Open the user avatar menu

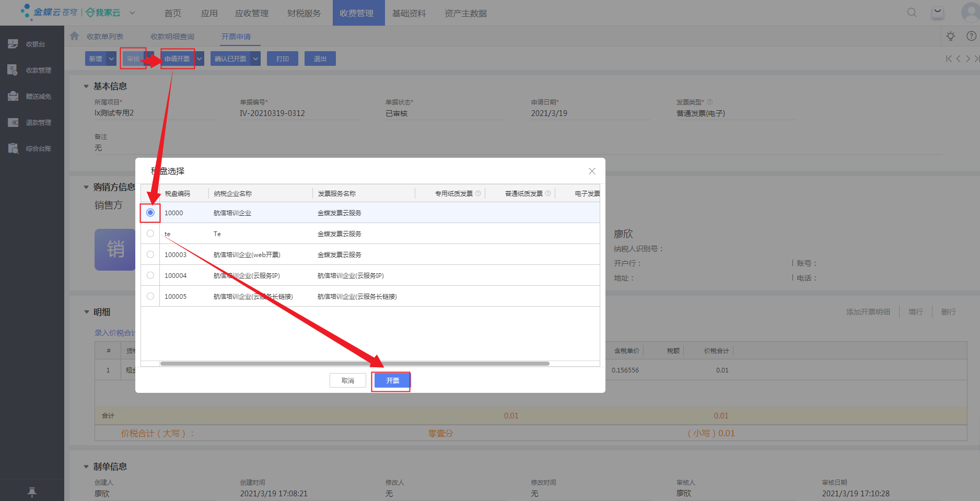(x=970, y=13)
